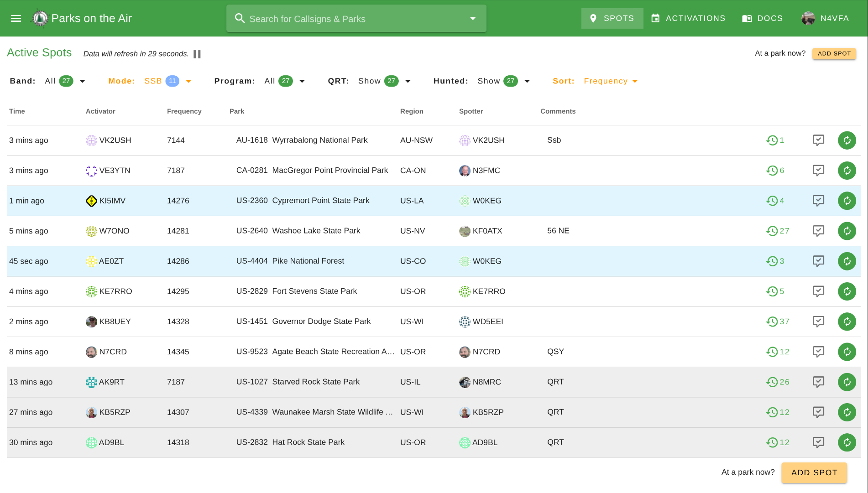Click comment-check icon for VE3YTN row

click(818, 171)
